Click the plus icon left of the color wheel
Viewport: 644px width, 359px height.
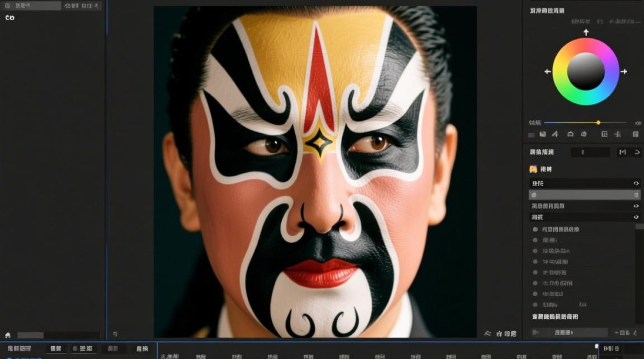547,72
